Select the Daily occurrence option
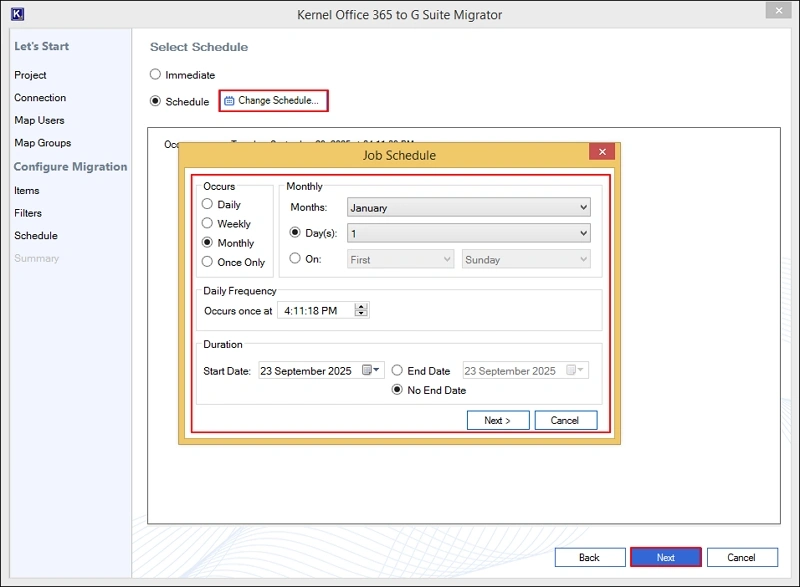 (208, 204)
